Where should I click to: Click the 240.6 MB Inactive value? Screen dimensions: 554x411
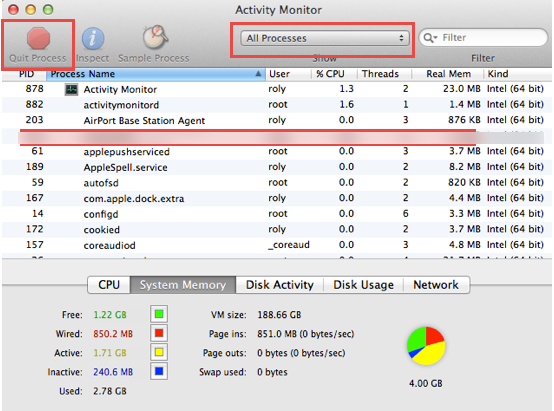(113, 372)
